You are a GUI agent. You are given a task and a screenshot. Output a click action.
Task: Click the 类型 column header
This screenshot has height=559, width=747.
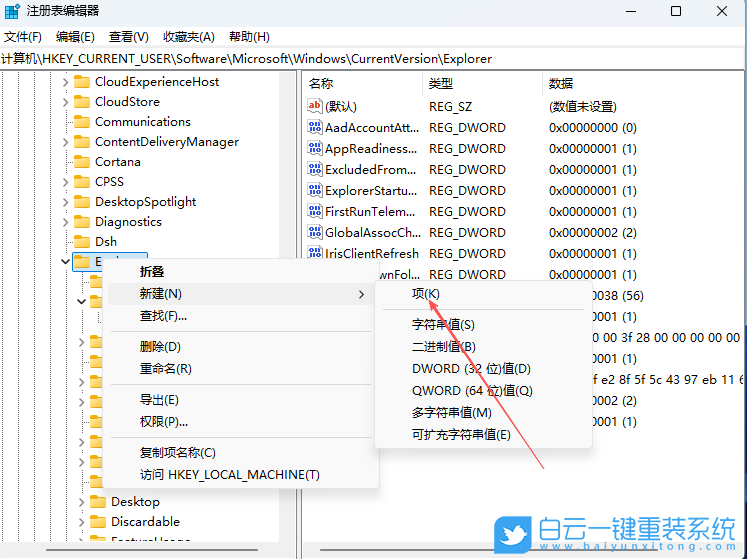[482, 84]
